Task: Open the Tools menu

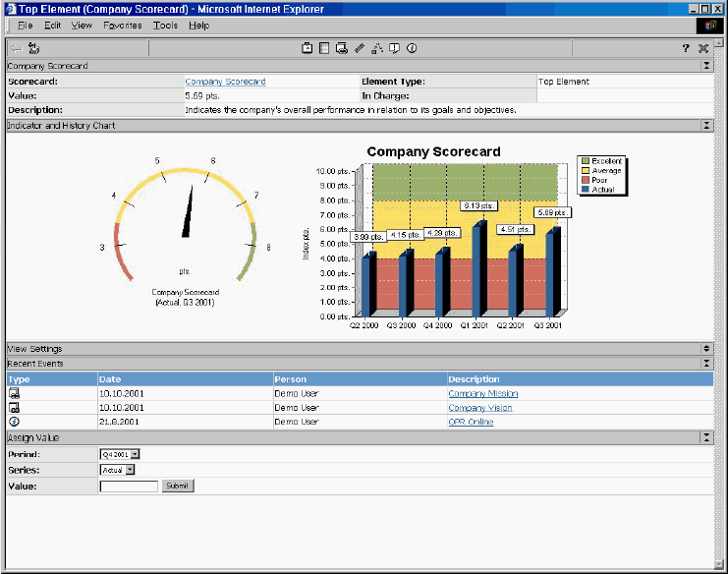Action: 165,25
